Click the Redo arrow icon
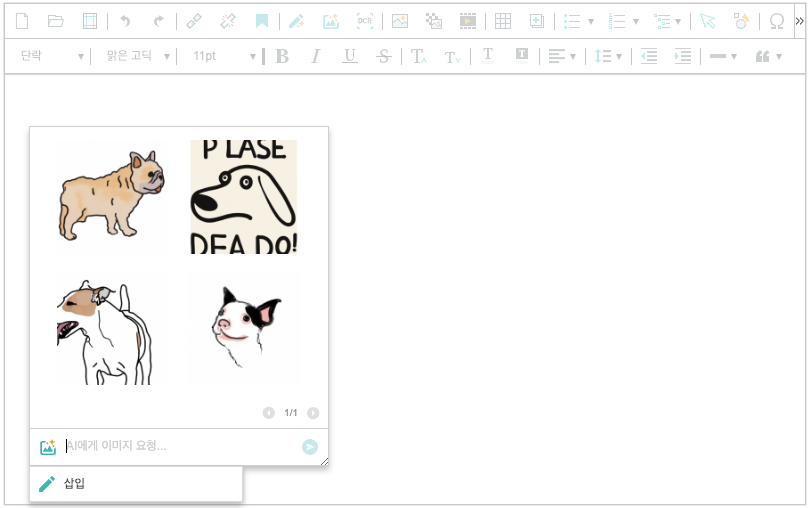 (158, 21)
